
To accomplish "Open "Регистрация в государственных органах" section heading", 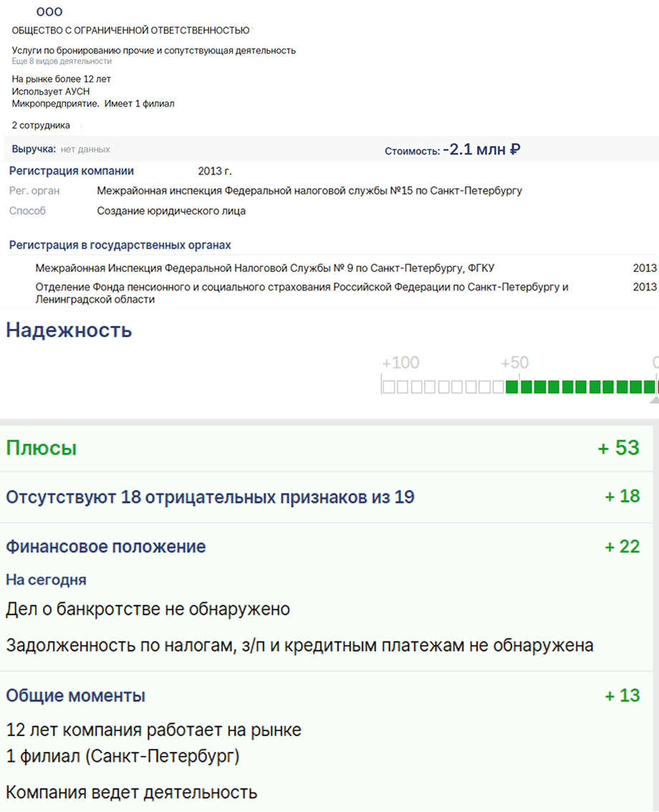I will pos(120,245).
